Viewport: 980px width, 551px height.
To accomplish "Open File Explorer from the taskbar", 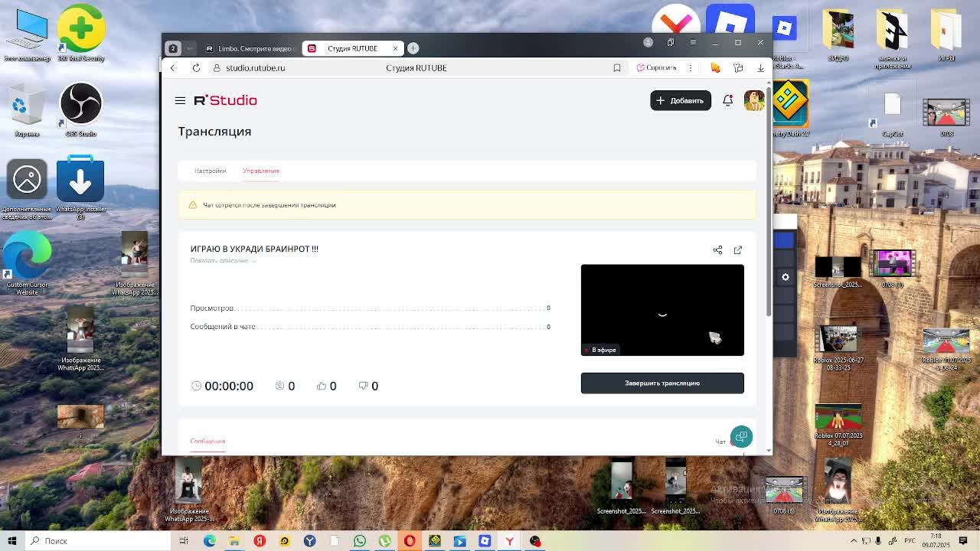I will [x=234, y=541].
